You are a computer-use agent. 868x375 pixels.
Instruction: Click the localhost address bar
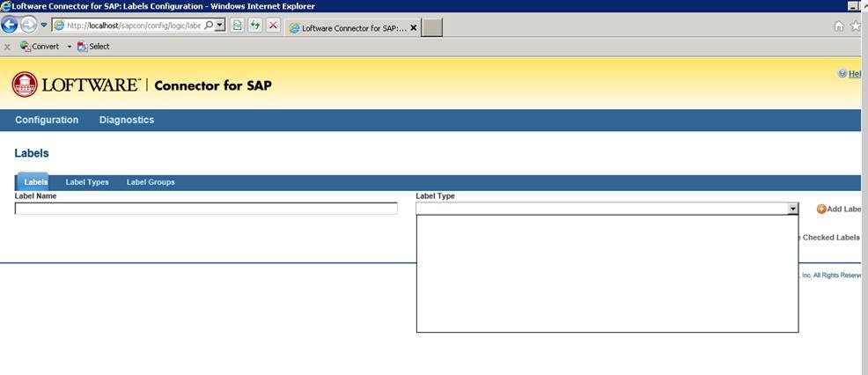pyautogui.click(x=133, y=26)
